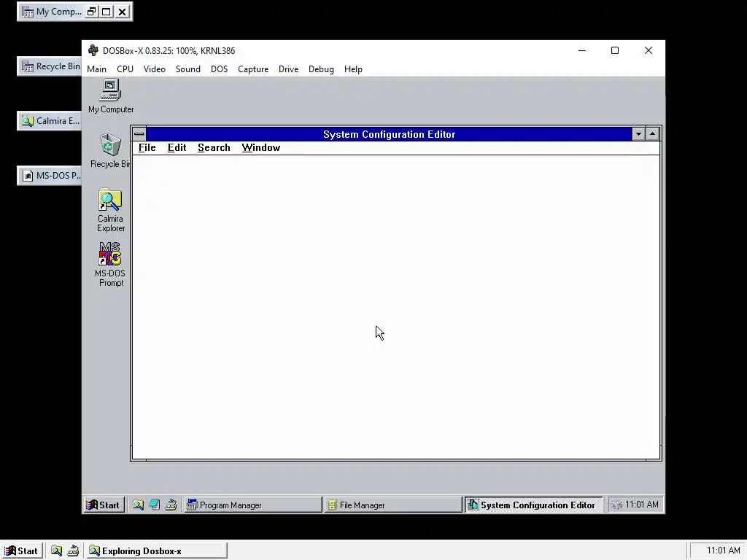The width and height of the screenshot is (747, 560).
Task: Click the Calmira Explorer quick-launch icon in inner taskbar
Action: [x=138, y=505]
